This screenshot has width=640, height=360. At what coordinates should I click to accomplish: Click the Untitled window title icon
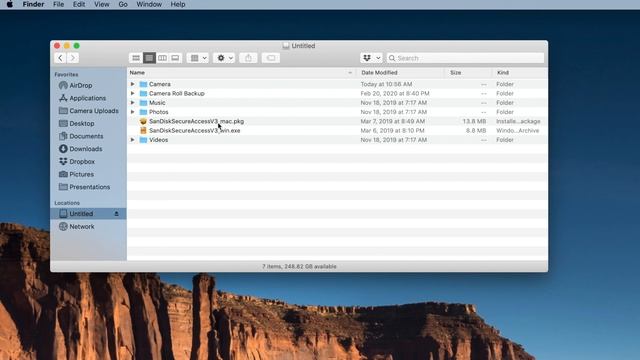pyautogui.click(x=286, y=46)
